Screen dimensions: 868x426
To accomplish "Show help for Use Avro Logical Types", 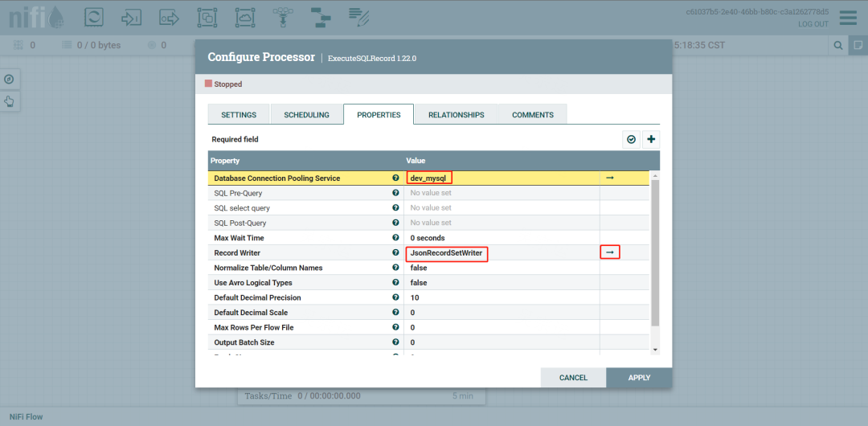I will pos(395,282).
